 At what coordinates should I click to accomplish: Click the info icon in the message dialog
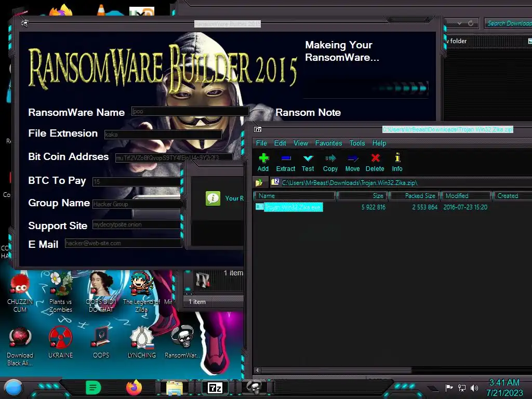pyautogui.click(x=213, y=198)
